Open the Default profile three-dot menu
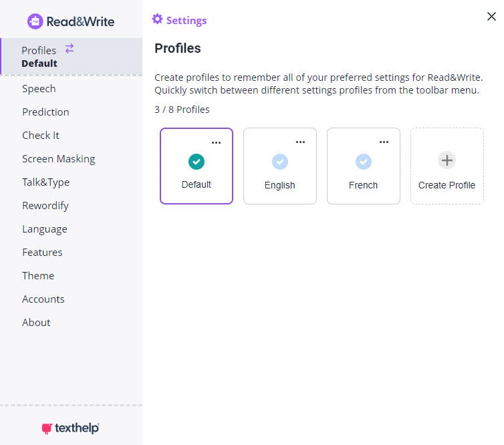Image resolution: width=504 pixels, height=445 pixels. (216, 142)
